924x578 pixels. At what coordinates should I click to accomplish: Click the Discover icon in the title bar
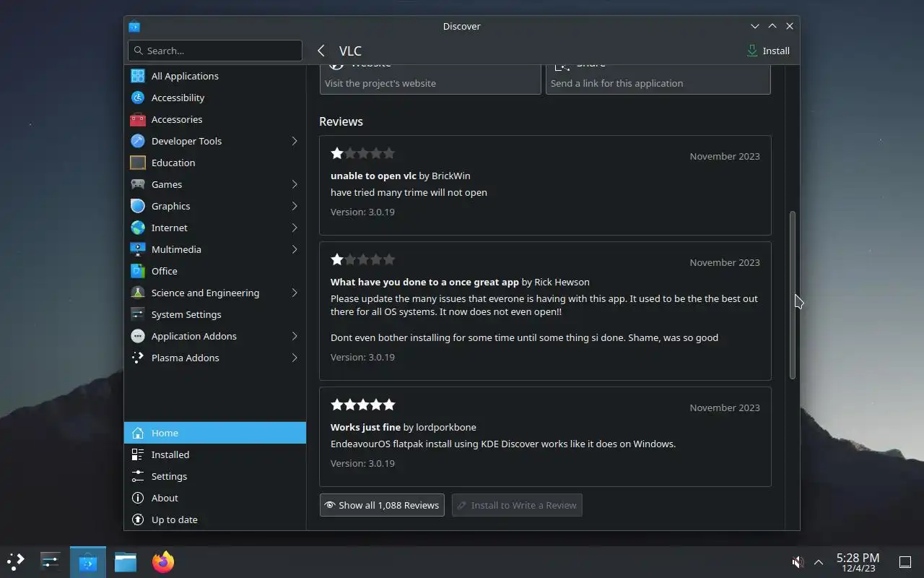click(x=134, y=26)
